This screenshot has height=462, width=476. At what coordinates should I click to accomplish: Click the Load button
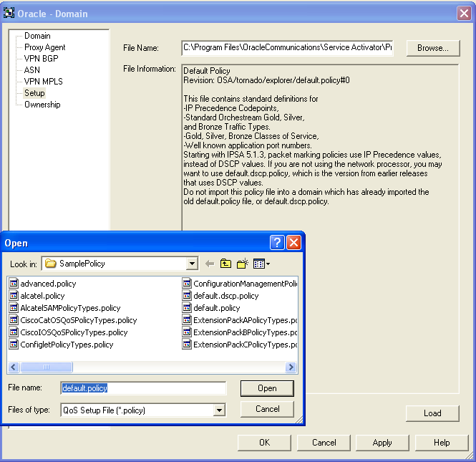[x=432, y=413]
